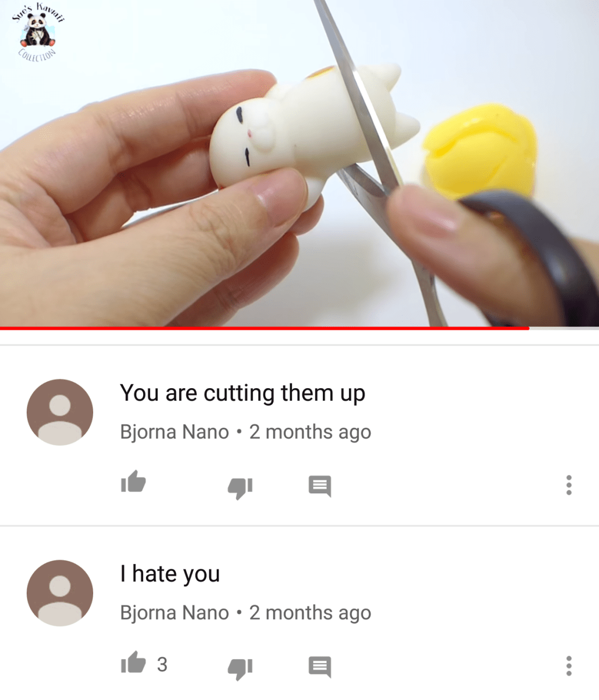Dislike the "I hate you" comment
The width and height of the screenshot is (599, 700).
[240, 668]
